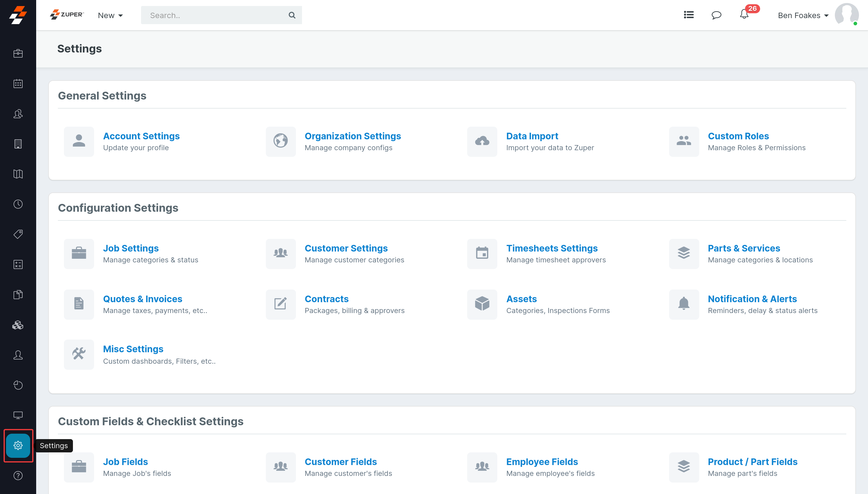868x494 pixels.
Task: Click the search magnifier icon
Action: [292, 15]
